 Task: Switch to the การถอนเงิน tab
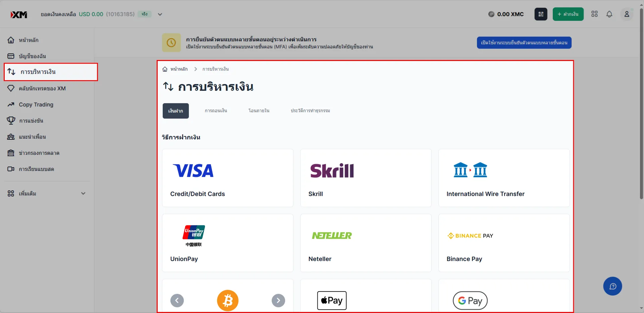coord(216,111)
